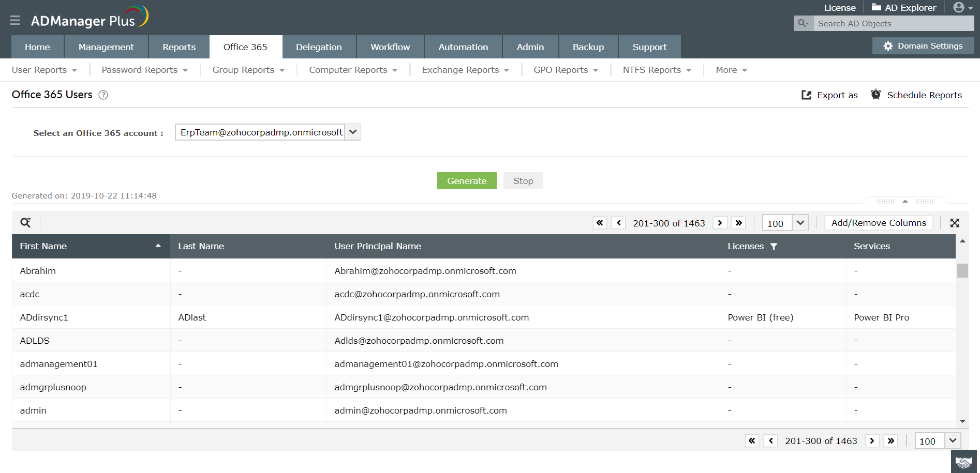Click the green Generate button
This screenshot has height=473, width=980.
467,181
